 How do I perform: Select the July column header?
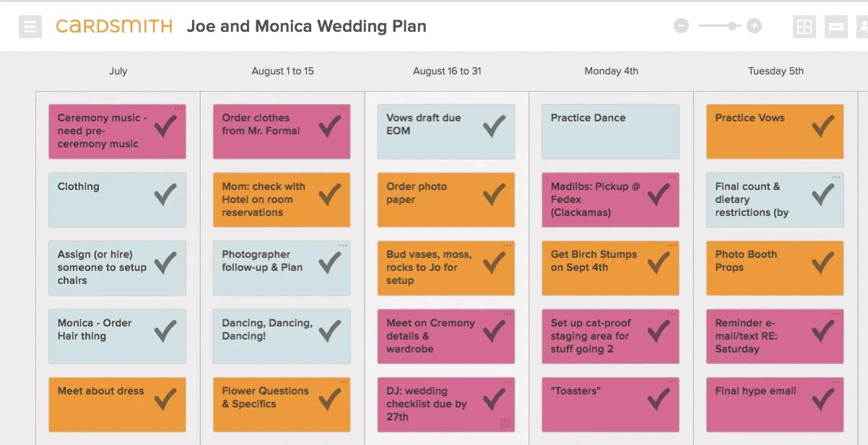118,71
